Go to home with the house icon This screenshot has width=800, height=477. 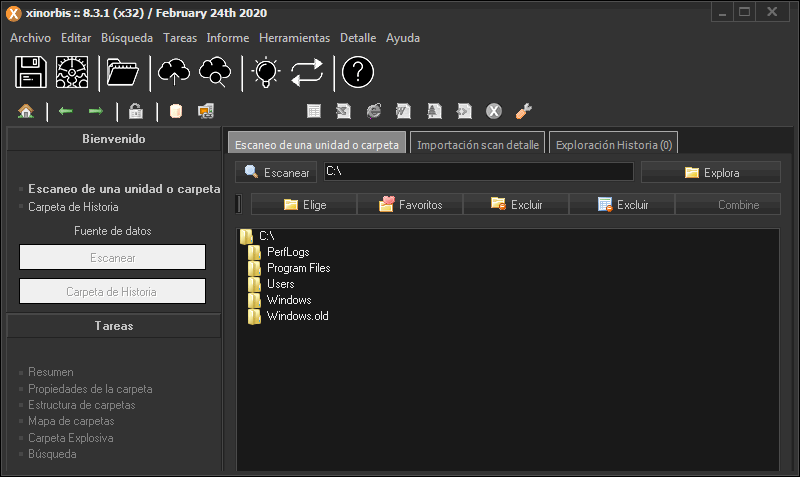click(26, 111)
